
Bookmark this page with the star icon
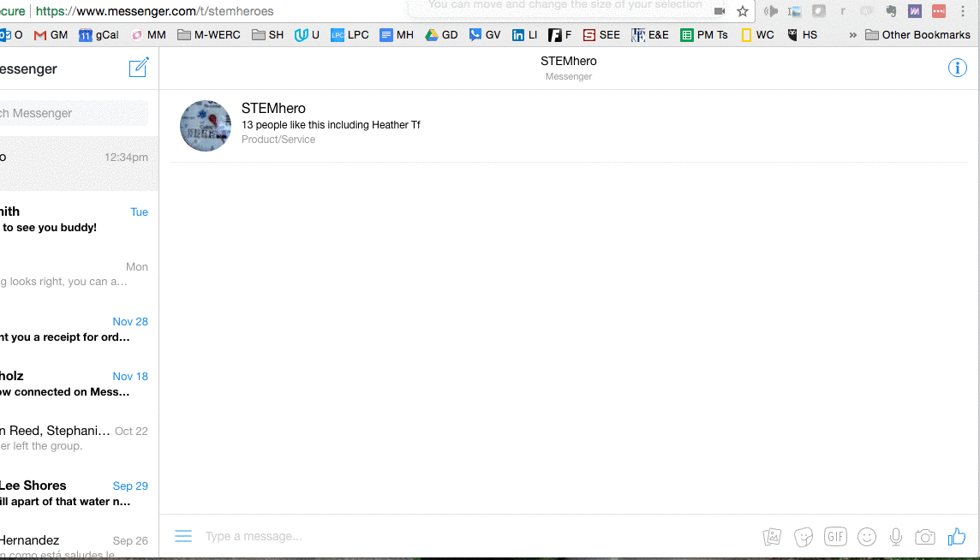click(743, 11)
